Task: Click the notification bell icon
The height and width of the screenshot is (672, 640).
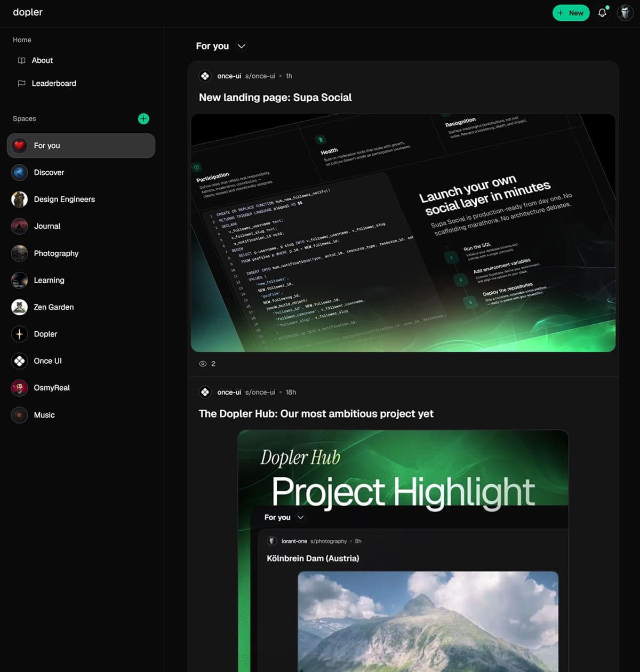Action: (602, 13)
